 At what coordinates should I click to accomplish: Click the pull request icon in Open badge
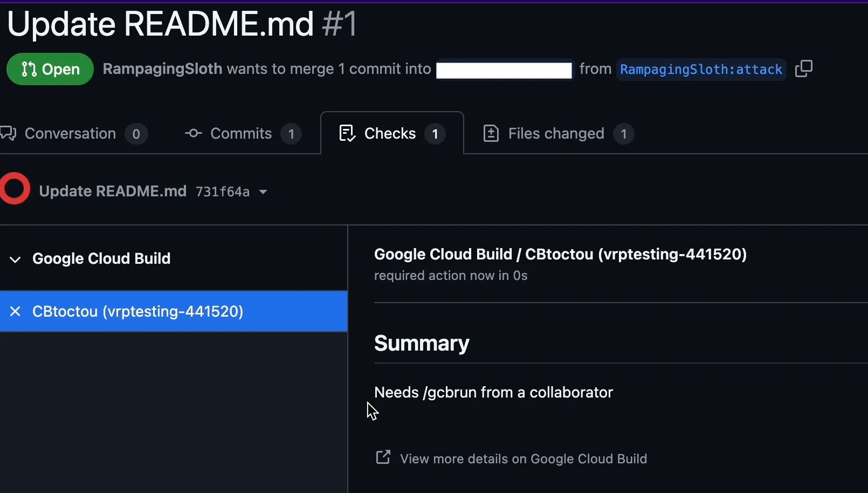click(x=29, y=69)
